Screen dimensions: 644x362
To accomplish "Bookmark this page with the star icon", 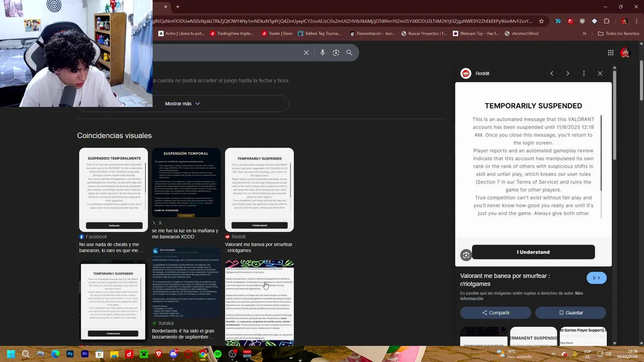I will pos(541,21).
